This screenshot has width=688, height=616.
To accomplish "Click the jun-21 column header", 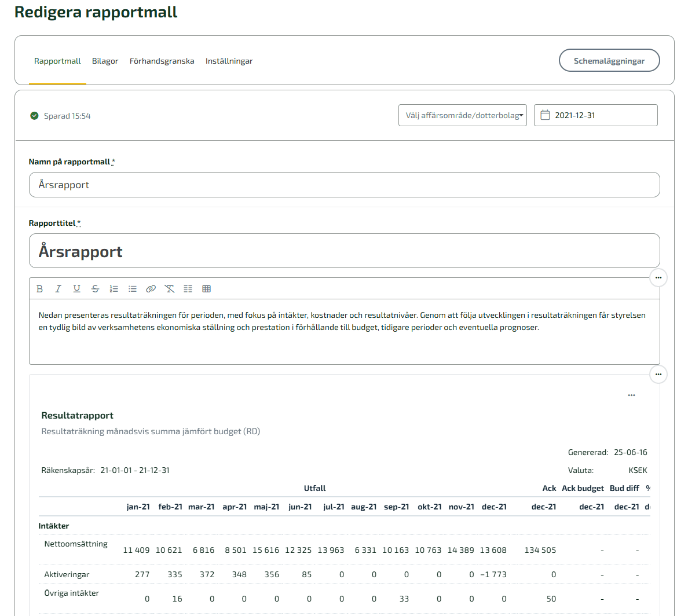I will coord(300,507).
